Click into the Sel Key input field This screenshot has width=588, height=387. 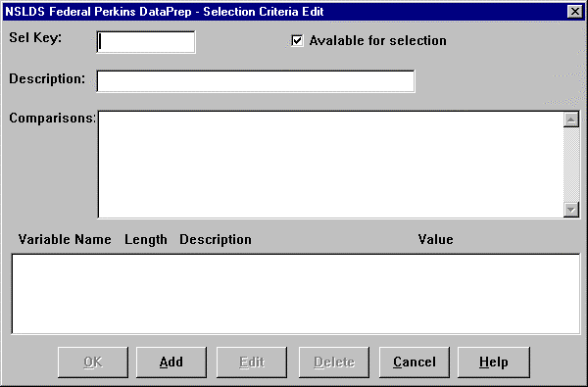click(x=145, y=42)
